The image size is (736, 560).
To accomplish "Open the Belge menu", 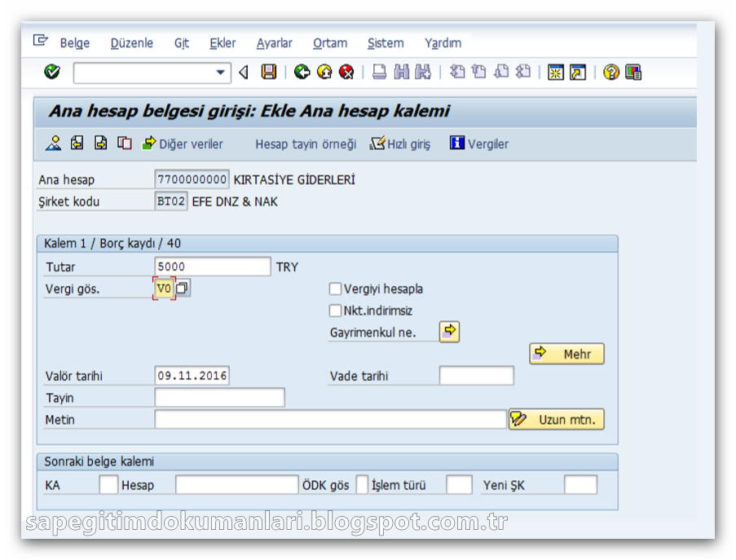I will (73, 43).
